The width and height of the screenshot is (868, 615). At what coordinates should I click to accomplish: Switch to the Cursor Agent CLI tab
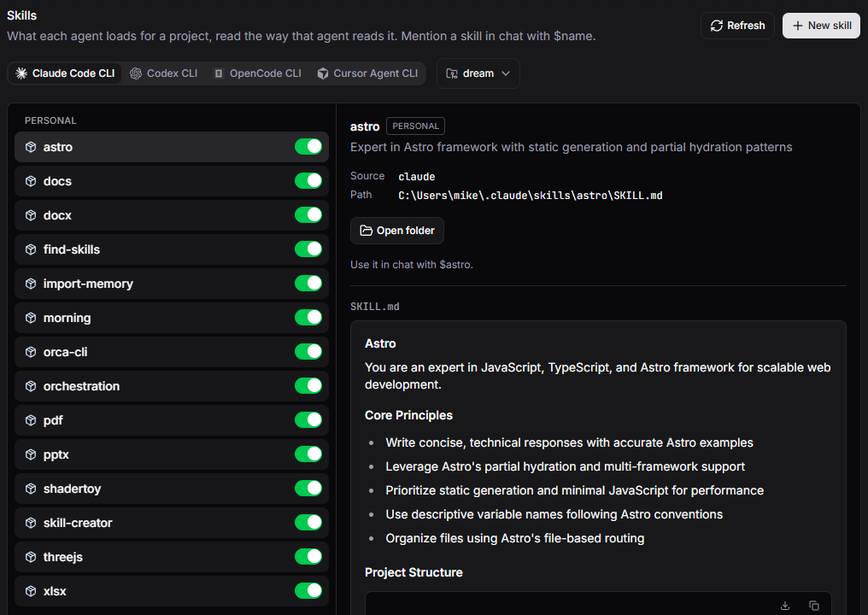point(367,73)
